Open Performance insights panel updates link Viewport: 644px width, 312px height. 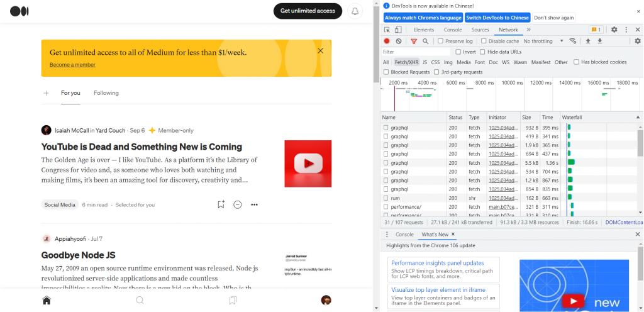click(438, 263)
